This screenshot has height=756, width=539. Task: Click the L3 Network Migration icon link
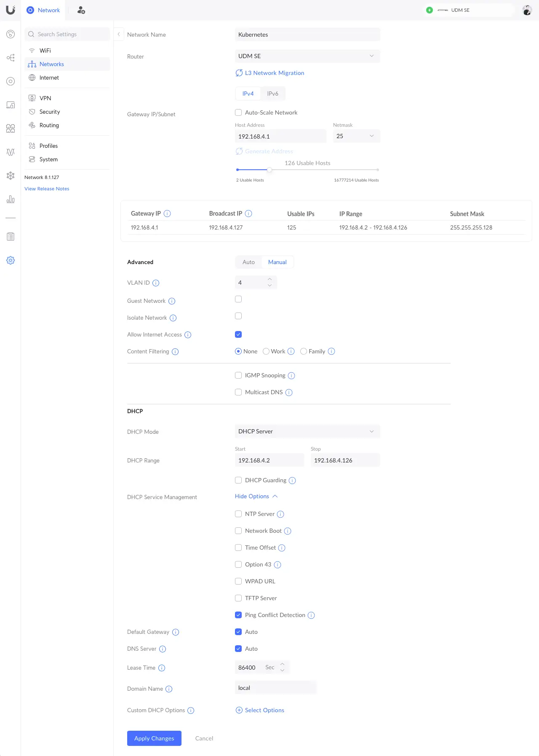click(239, 73)
